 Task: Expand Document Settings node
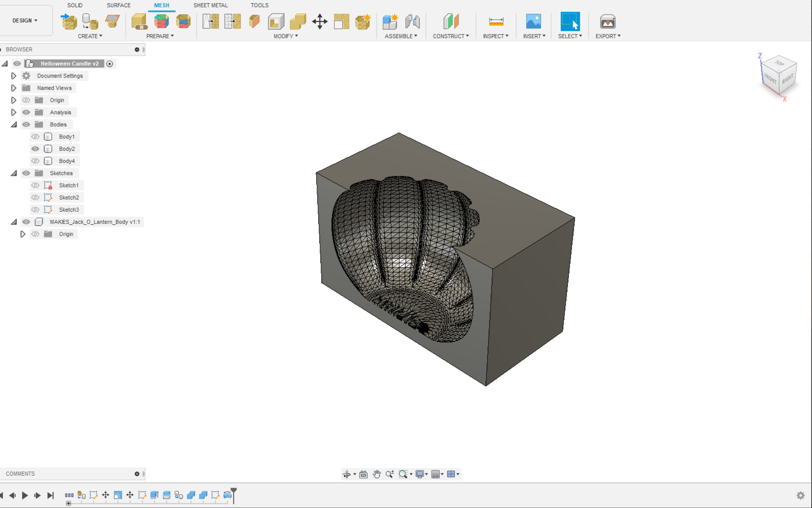(x=14, y=76)
